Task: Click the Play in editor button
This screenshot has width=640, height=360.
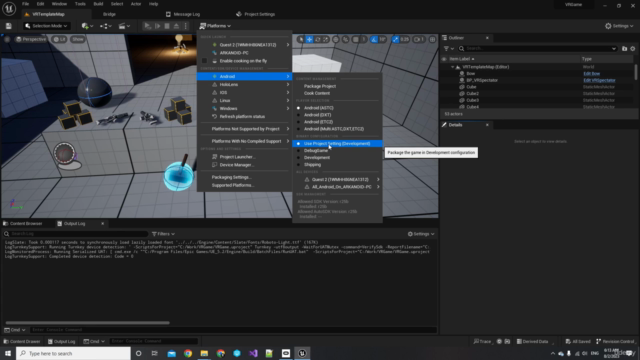Action: (147, 26)
